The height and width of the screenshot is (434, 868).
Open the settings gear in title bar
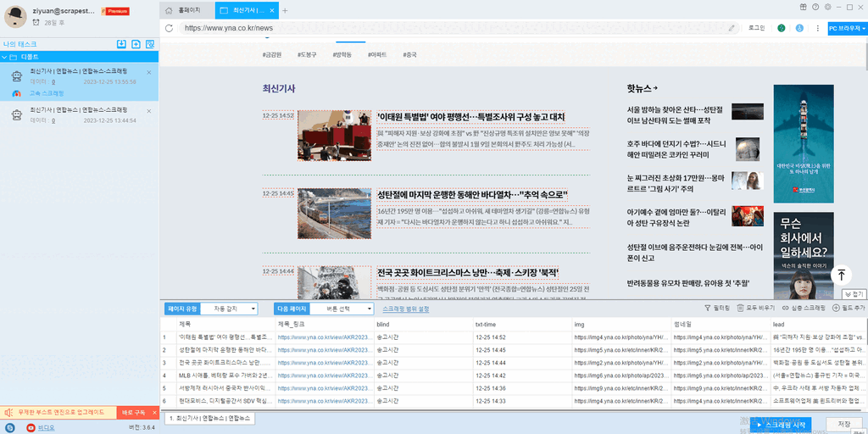pos(827,7)
